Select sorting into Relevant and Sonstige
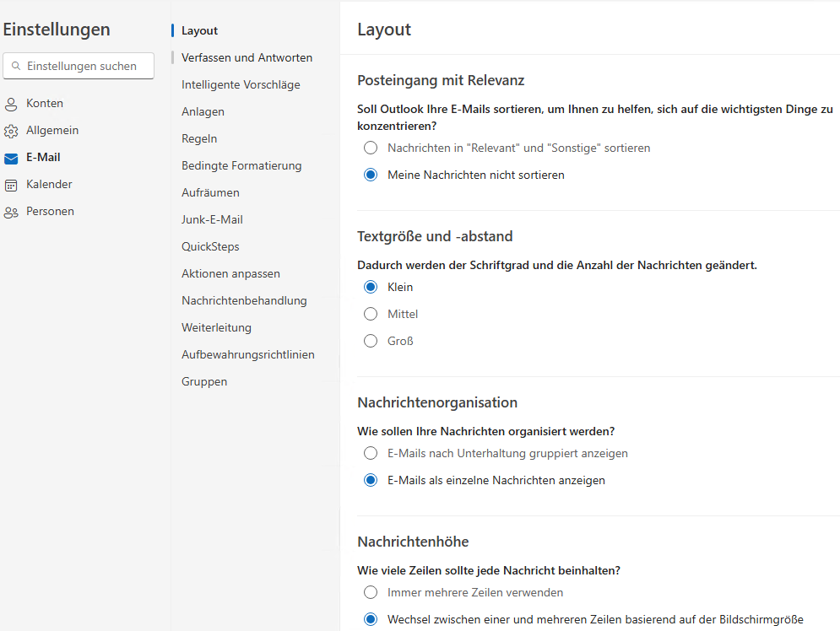840x631 pixels. click(x=370, y=147)
